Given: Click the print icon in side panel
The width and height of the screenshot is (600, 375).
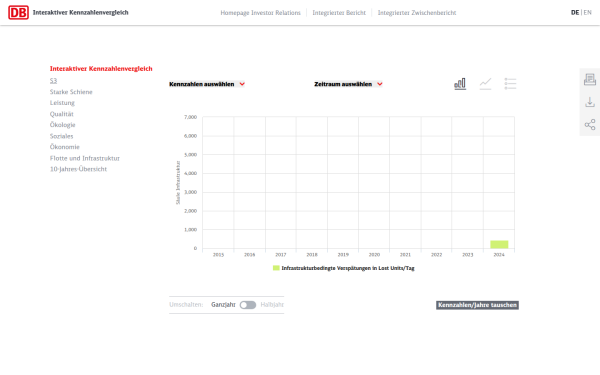Looking at the screenshot, I should click(590, 80).
